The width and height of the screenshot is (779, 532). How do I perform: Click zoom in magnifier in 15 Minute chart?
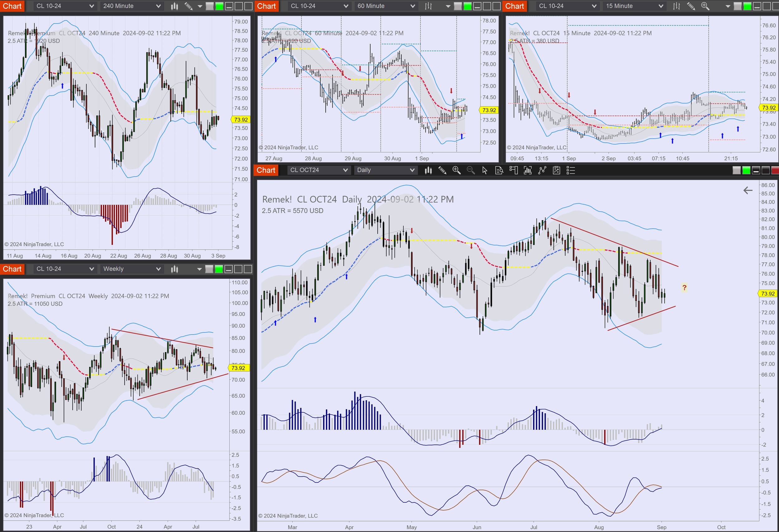click(705, 6)
